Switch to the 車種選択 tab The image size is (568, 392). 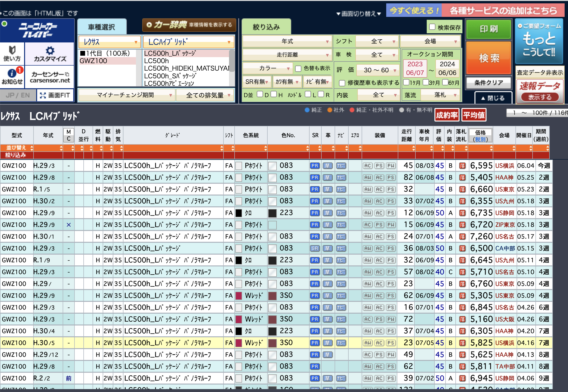tap(102, 27)
